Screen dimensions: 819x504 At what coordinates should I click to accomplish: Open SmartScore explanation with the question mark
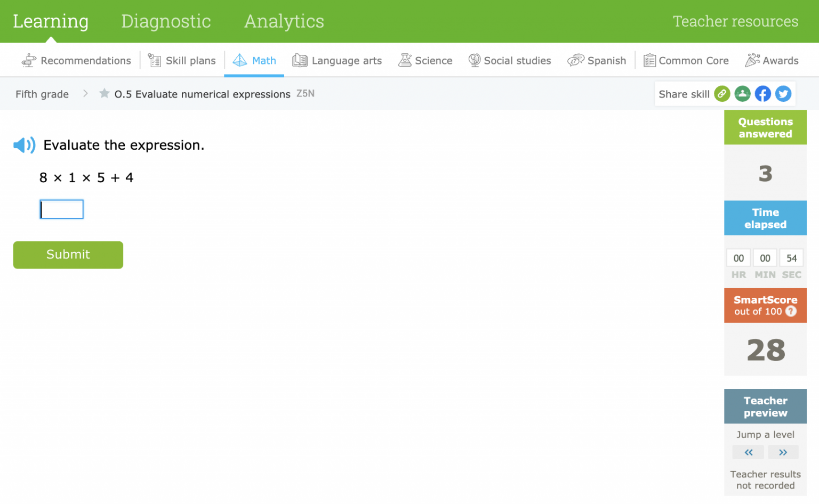791,312
